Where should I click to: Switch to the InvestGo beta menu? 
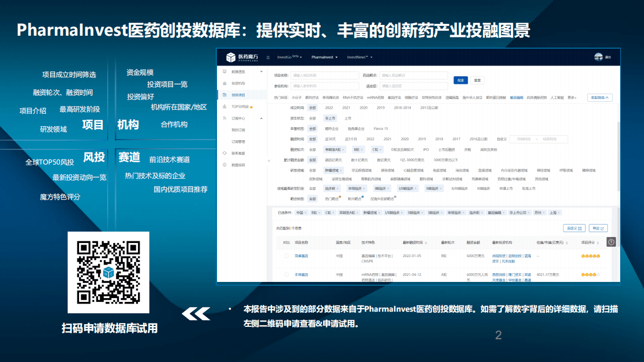[x=289, y=57]
